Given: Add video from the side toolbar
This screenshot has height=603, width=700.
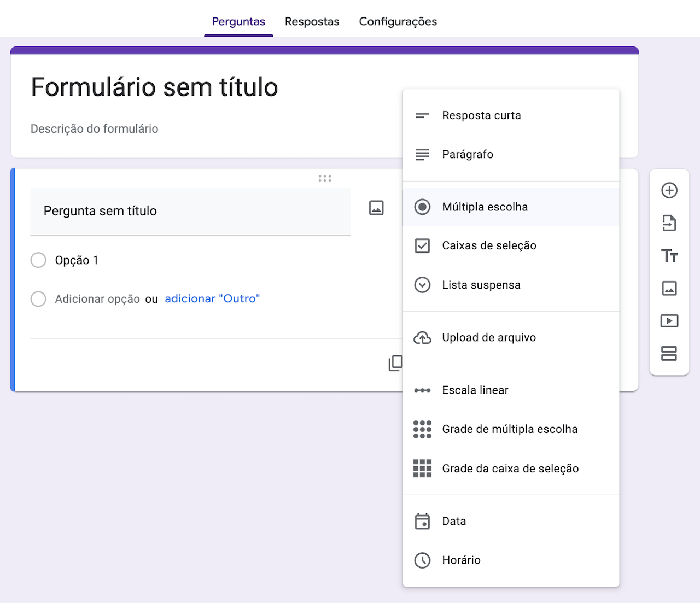Looking at the screenshot, I should point(669,321).
